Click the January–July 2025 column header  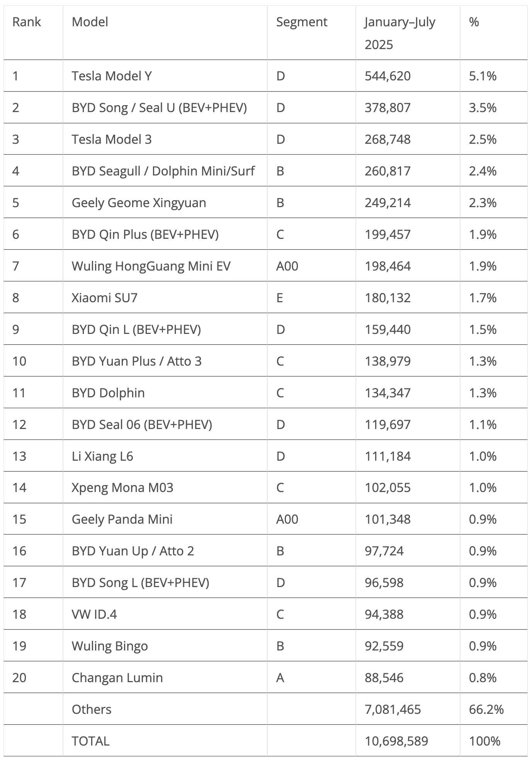click(399, 33)
